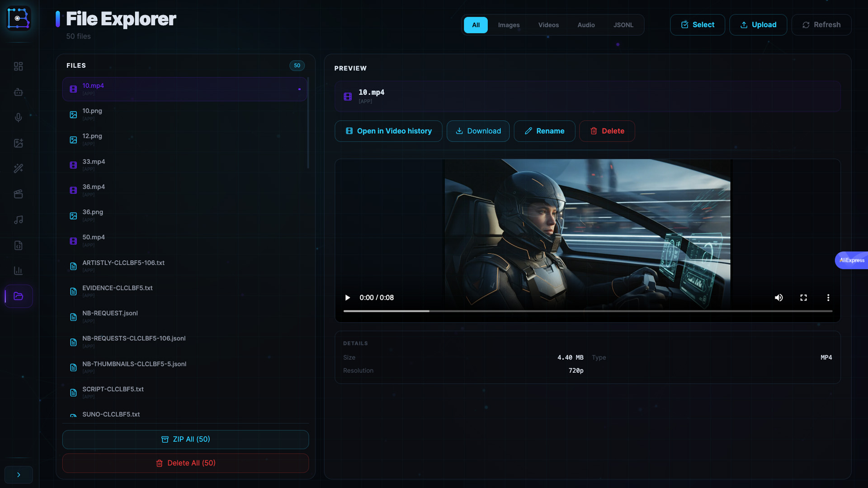Open video player more options menu
868x488 pixels.
coord(828,298)
